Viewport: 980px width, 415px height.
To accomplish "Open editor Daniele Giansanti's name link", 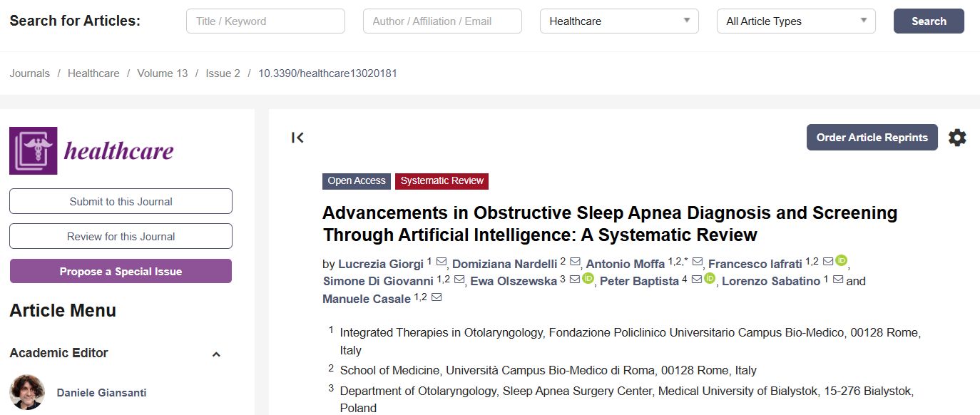I will pyautogui.click(x=102, y=393).
